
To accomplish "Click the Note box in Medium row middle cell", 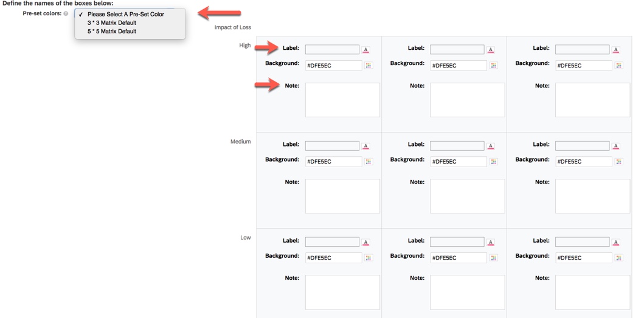I will [468, 196].
